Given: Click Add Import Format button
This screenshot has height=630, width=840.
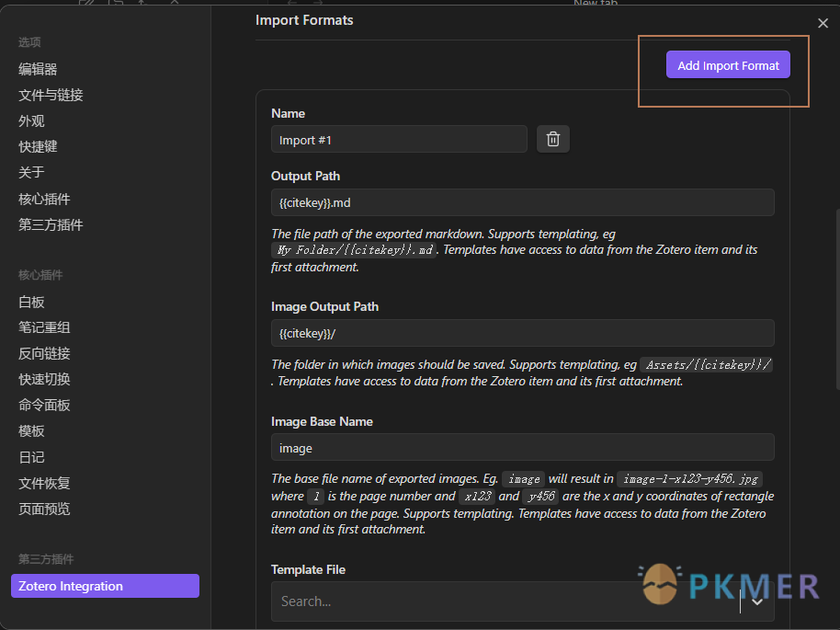Looking at the screenshot, I should pos(728,65).
